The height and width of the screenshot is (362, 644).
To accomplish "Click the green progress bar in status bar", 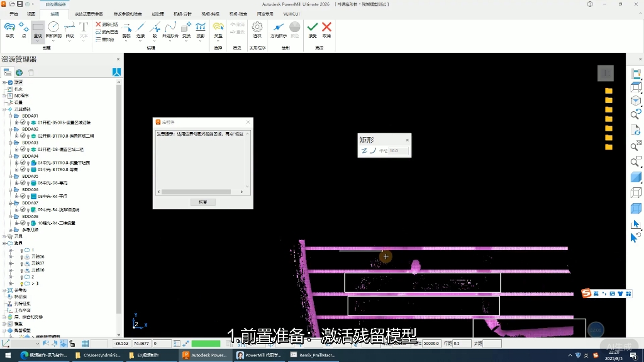I will point(206,344).
